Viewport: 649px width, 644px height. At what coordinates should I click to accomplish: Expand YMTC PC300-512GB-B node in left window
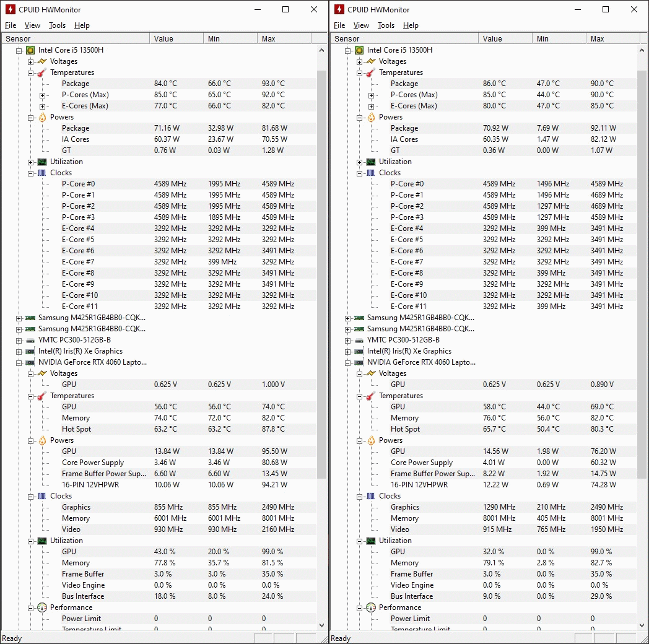point(19,341)
